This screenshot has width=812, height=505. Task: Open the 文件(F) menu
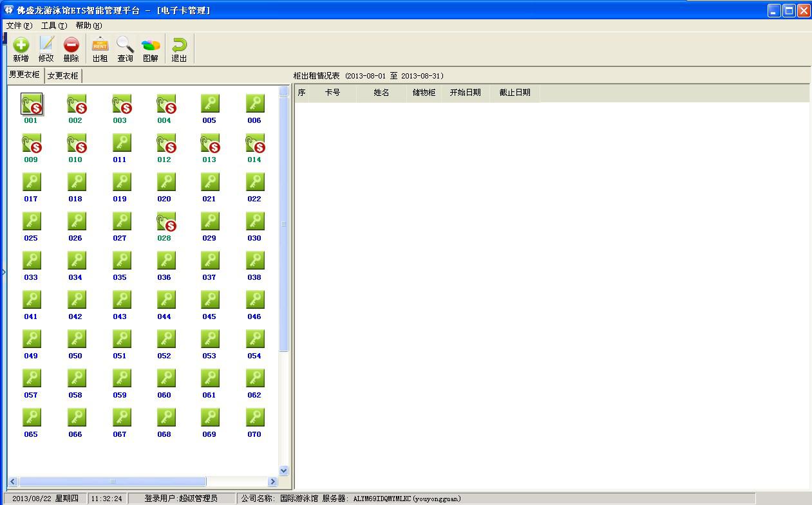[19, 26]
